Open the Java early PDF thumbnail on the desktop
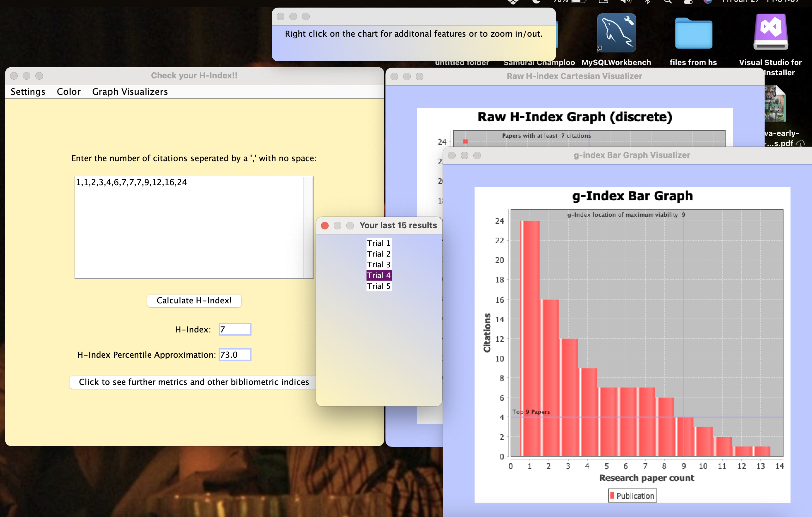 (x=775, y=105)
